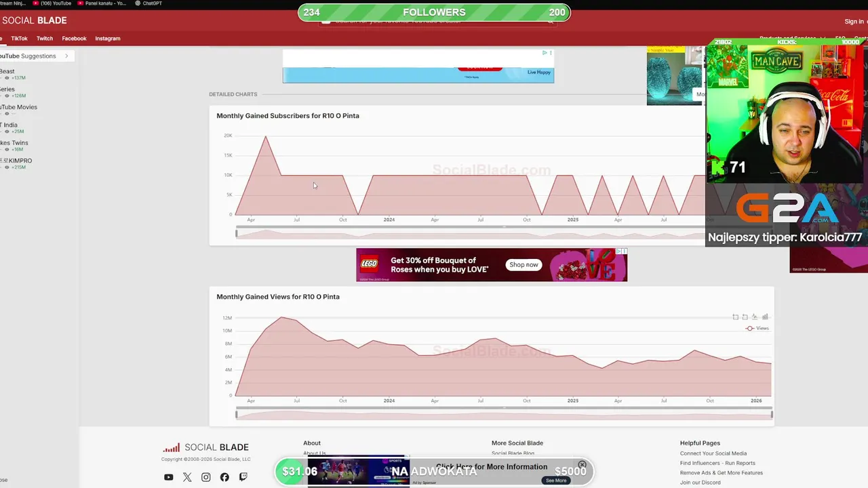The height and width of the screenshot is (488, 868).
Task: Close the bottom sponsor ad overlay
Action: point(582,465)
